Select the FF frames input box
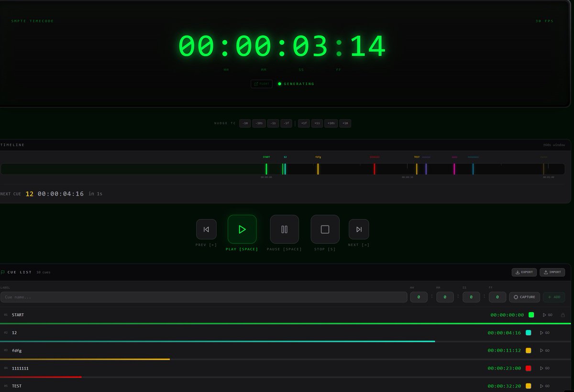Viewport: 574px width, 392px height. tap(497, 297)
